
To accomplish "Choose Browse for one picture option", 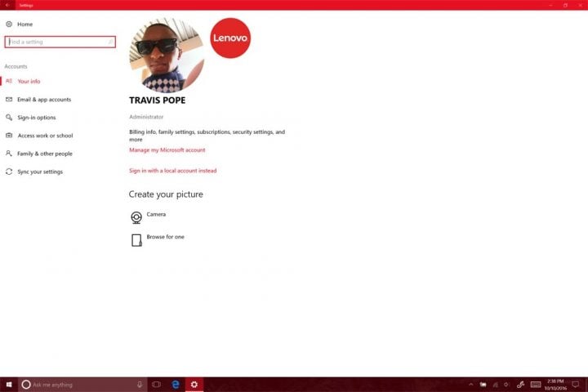I will [158, 239].
